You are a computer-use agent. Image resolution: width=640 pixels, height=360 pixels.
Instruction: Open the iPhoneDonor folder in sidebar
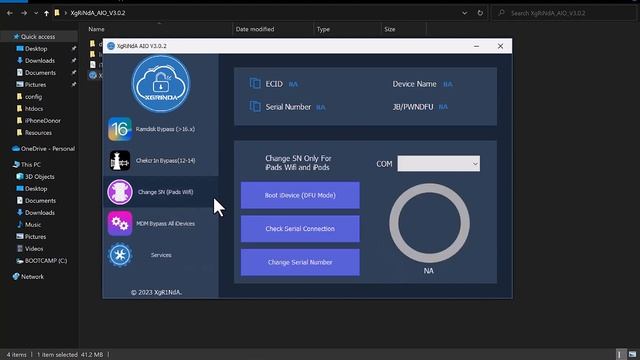coord(42,121)
